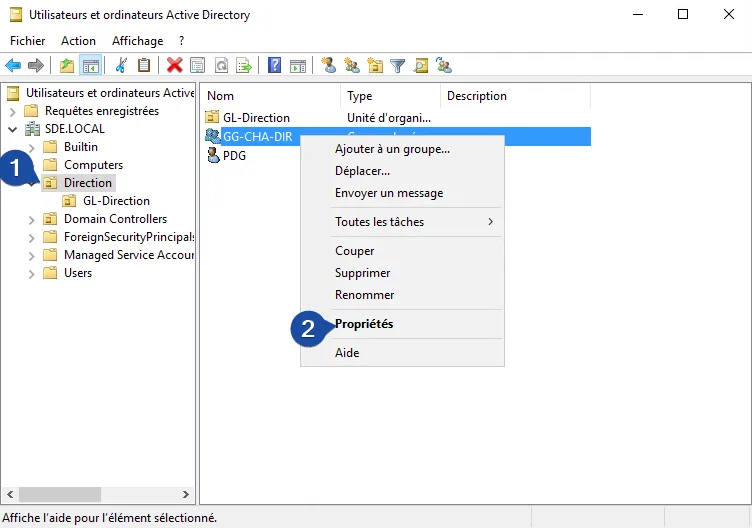This screenshot has height=528, width=752.
Task: Click the scissors Cut toolbar icon
Action: 121,66
